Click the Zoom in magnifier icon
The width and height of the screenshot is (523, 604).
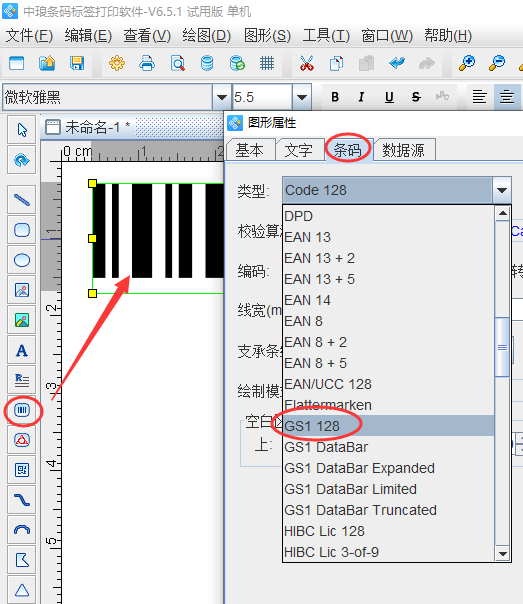coord(467,63)
